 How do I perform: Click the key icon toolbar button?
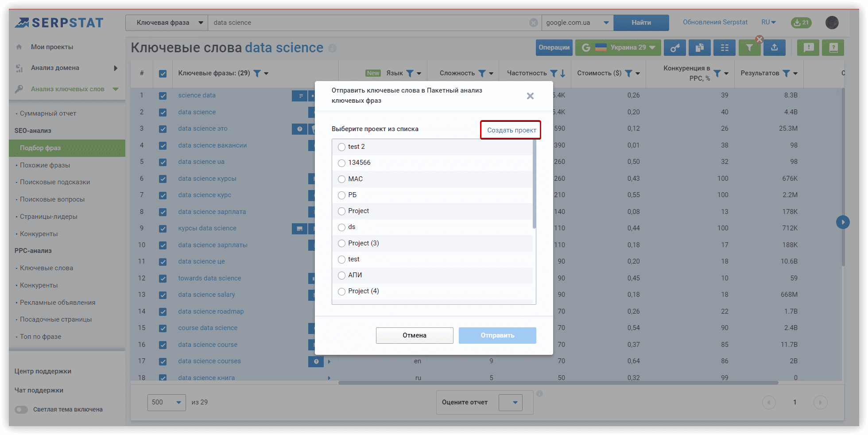coord(674,48)
